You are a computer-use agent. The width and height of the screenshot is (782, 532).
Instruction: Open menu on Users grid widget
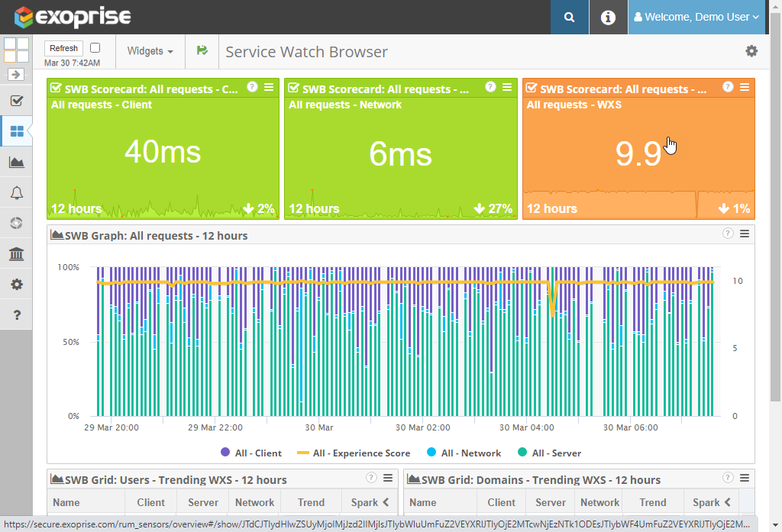click(388, 478)
